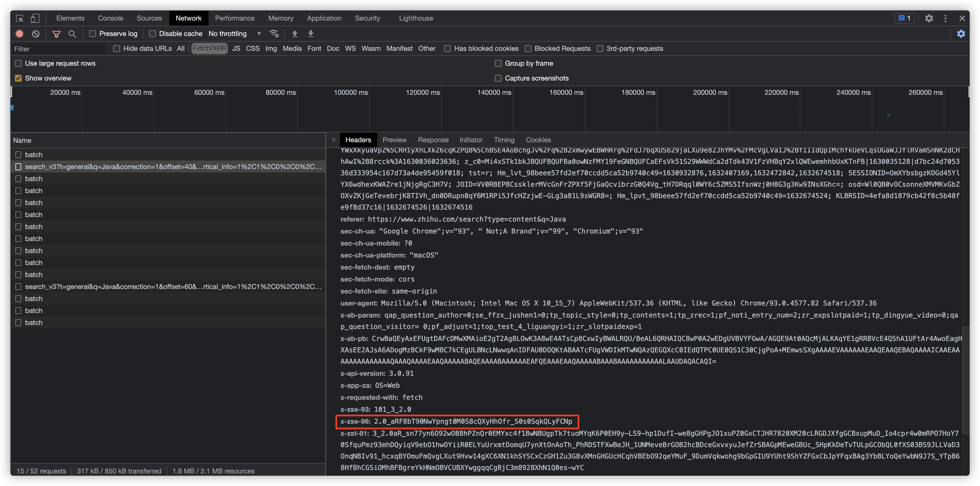Click the import HAR upload icon

coord(295,34)
